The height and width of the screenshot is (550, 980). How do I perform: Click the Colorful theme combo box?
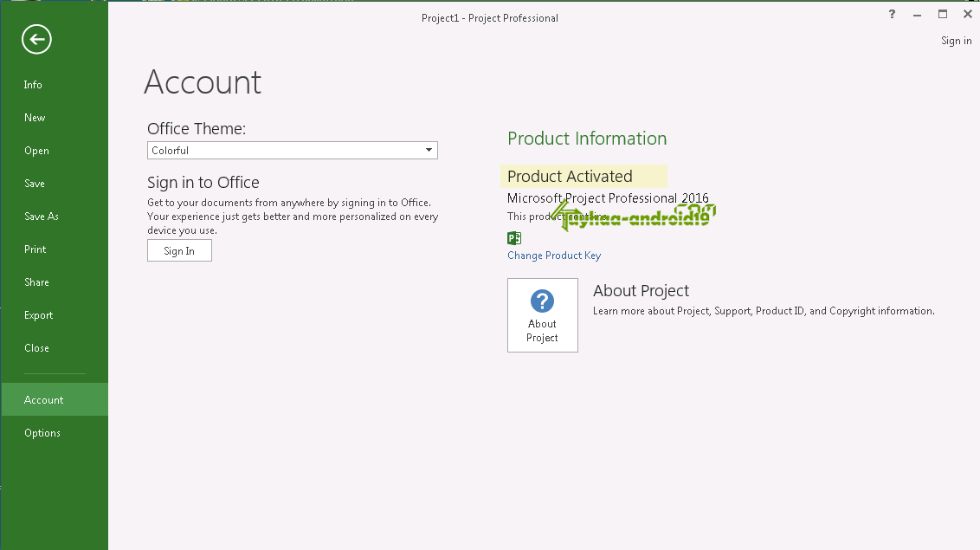coord(292,150)
